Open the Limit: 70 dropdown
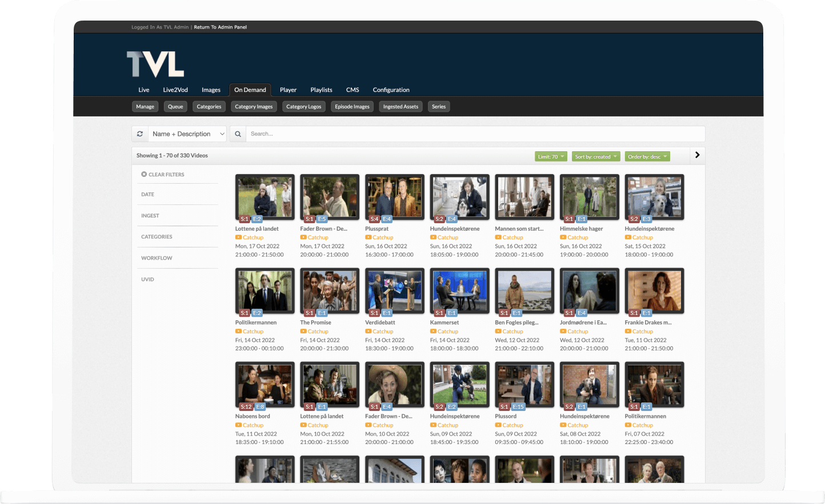 coord(551,156)
